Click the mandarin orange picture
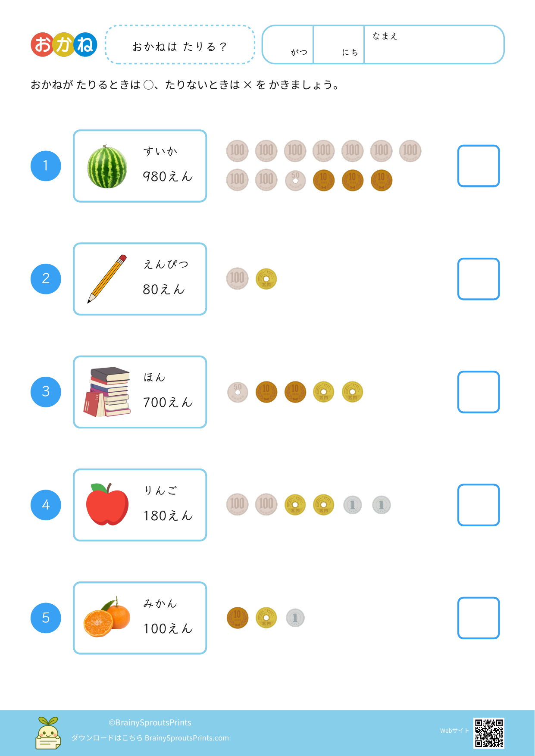Screen dimensions: 535x756 pyautogui.click(x=107, y=618)
